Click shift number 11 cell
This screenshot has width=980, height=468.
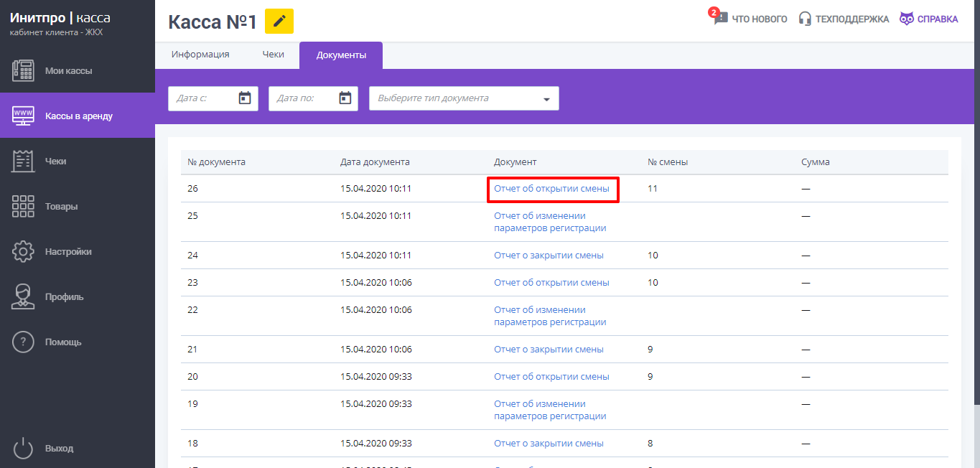click(x=653, y=189)
